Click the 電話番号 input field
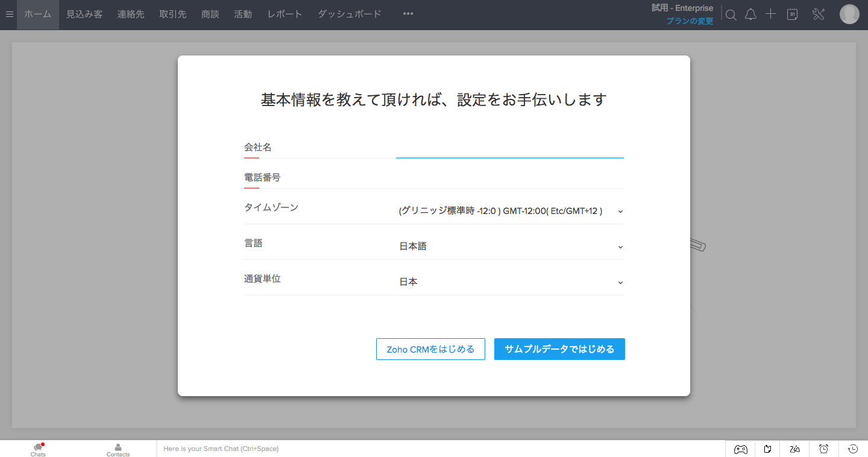 (509, 178)
